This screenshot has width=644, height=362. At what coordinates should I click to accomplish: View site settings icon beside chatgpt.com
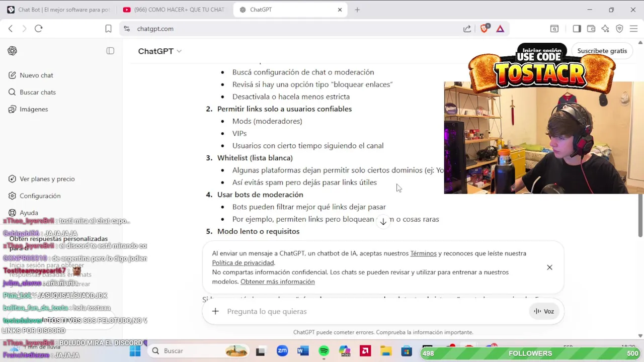point(127,29)
